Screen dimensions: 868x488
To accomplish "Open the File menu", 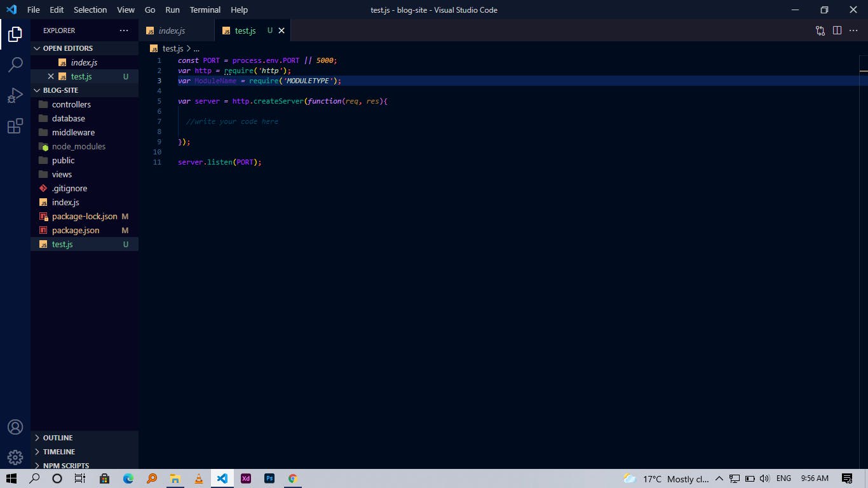I will click(x=33, y=10).
